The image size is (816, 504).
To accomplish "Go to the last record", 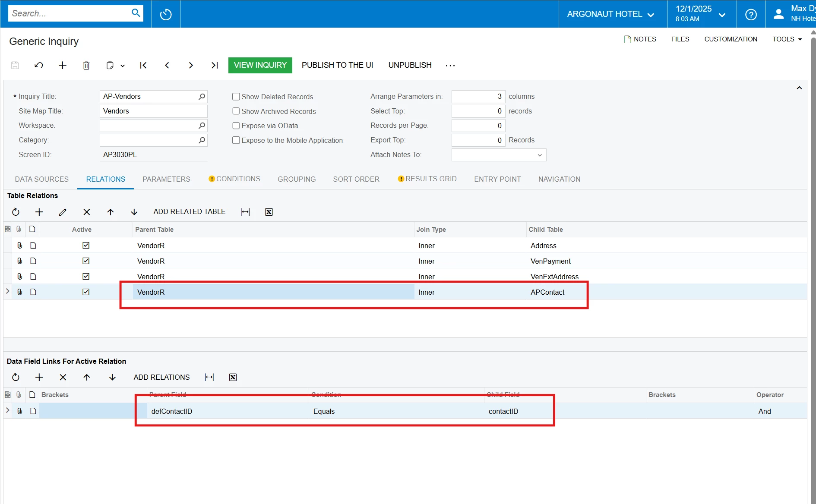I will (x=215, y=65).
